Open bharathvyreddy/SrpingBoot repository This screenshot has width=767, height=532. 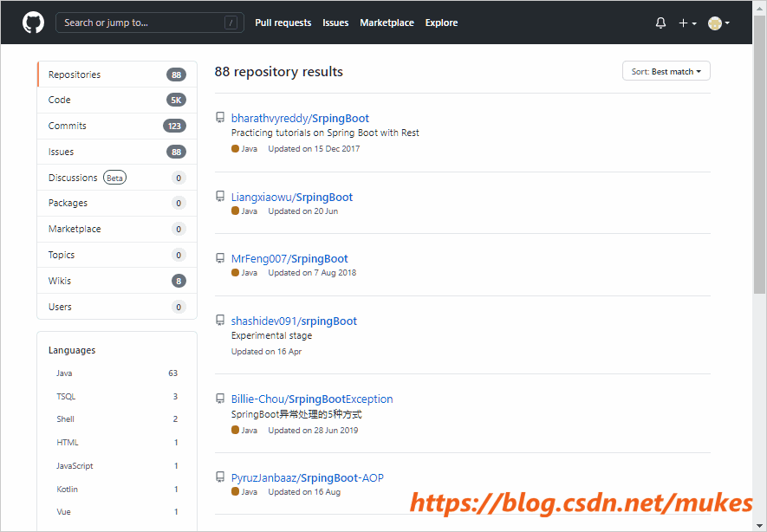click(300, 119)
